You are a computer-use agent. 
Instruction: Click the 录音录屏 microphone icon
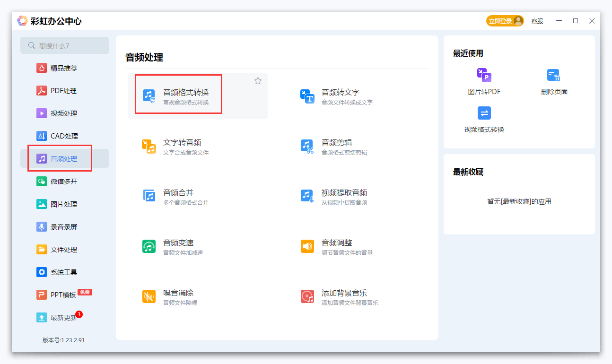coord(42,226)
